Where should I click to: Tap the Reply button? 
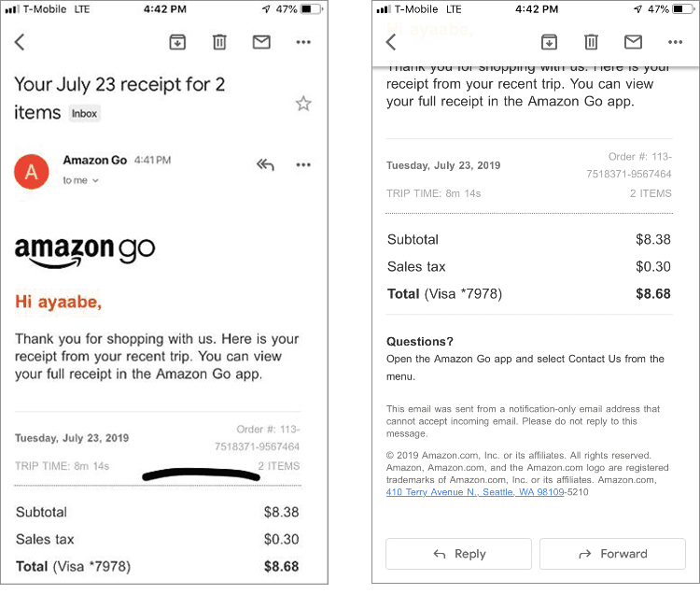(x=458, y=554)
